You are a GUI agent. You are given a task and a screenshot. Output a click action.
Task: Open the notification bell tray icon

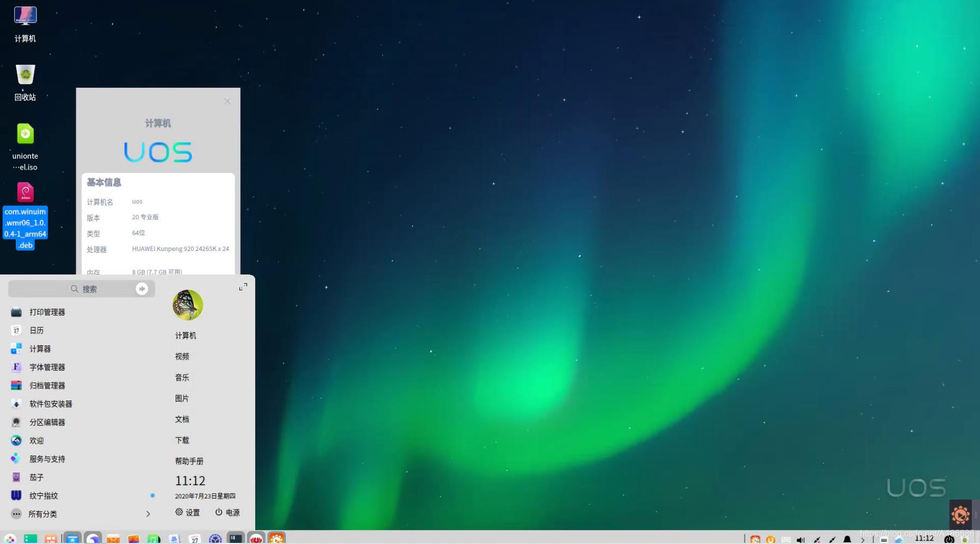point(847,540)
